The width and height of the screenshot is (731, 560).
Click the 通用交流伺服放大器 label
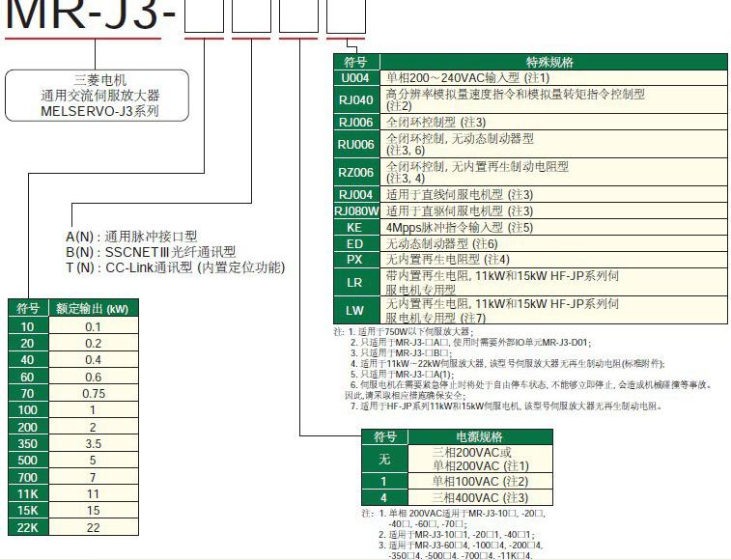(x=100, y=96)
